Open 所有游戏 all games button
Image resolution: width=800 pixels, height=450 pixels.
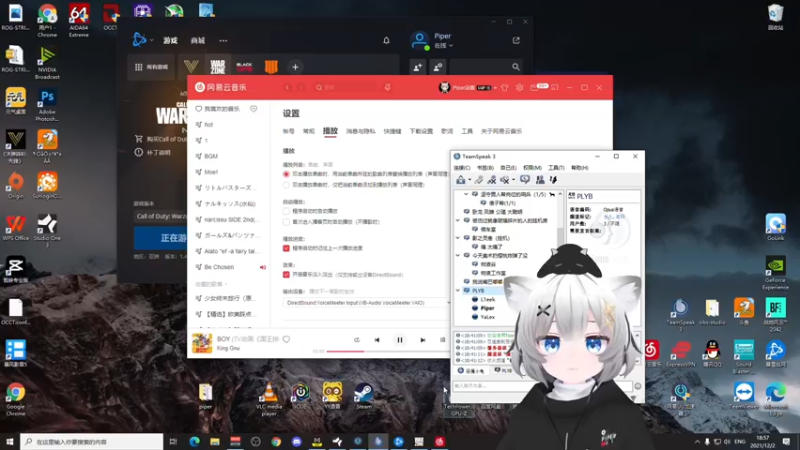152,67
